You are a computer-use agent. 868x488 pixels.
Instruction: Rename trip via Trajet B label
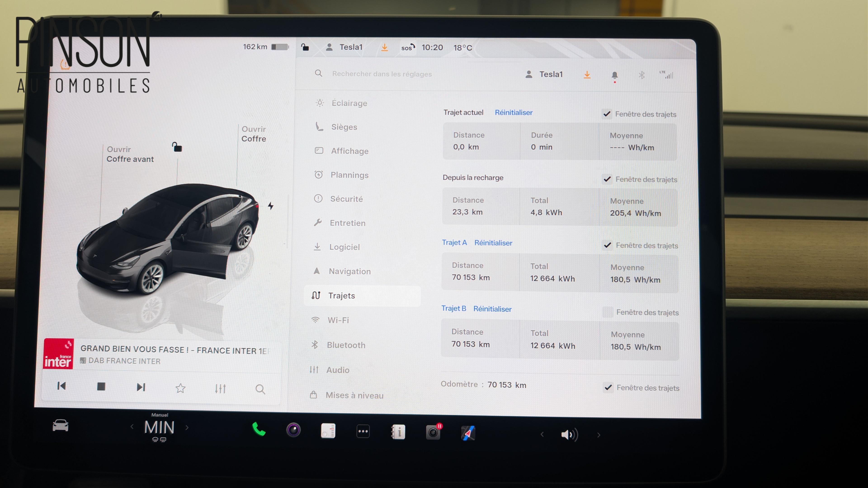(x=453, y=308)
